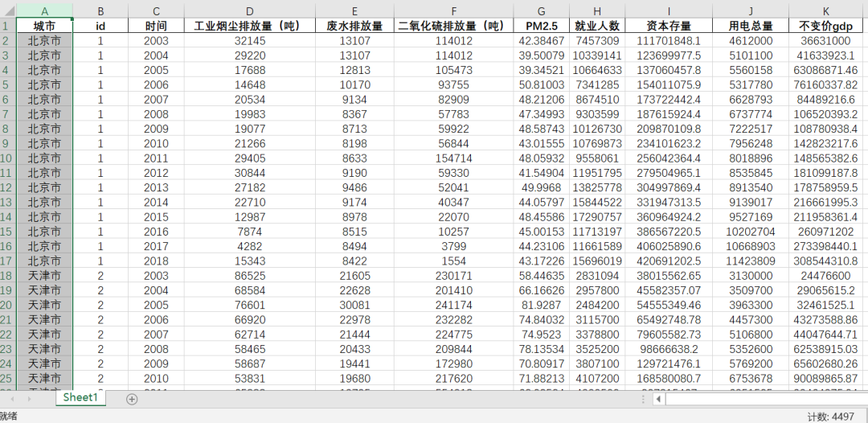Select column G header
The width and height of the screenshot is (868, 423).
(x=542, y=11)
